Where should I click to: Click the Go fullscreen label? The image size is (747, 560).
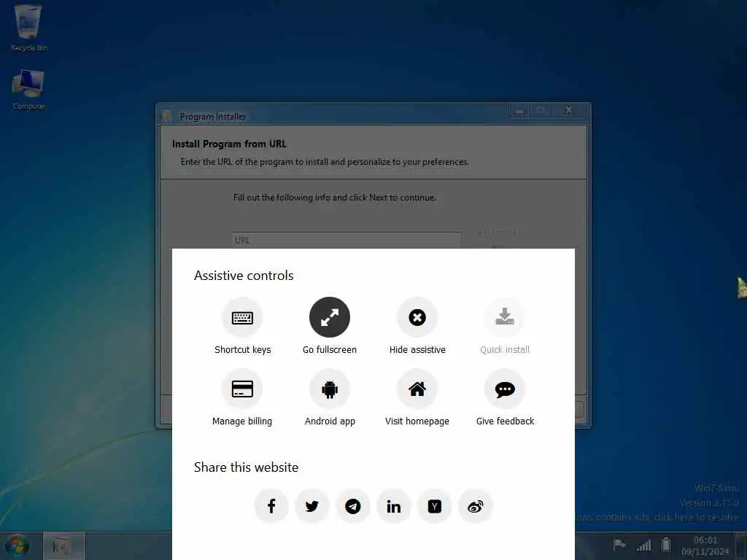[x=330, y=350]
